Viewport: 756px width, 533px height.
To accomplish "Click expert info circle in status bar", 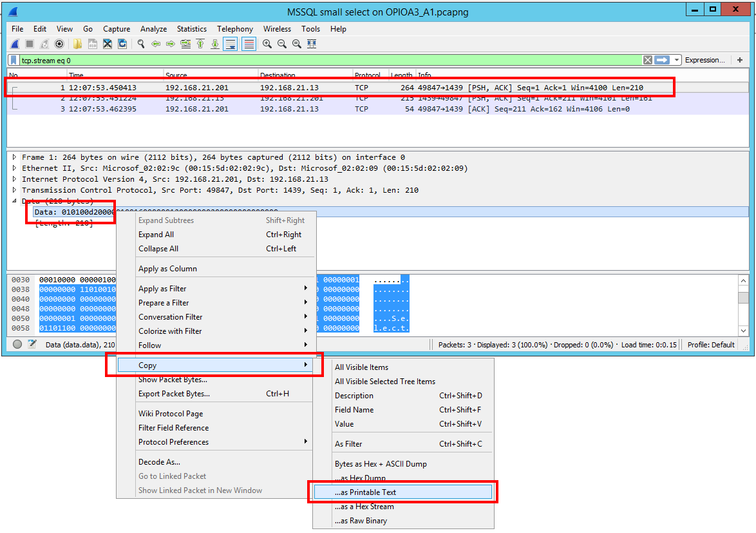I will coord(17,344).
